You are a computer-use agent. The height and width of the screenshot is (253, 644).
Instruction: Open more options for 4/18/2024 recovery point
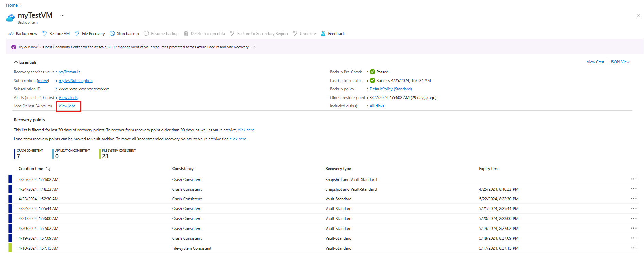(x=634, y=248)
